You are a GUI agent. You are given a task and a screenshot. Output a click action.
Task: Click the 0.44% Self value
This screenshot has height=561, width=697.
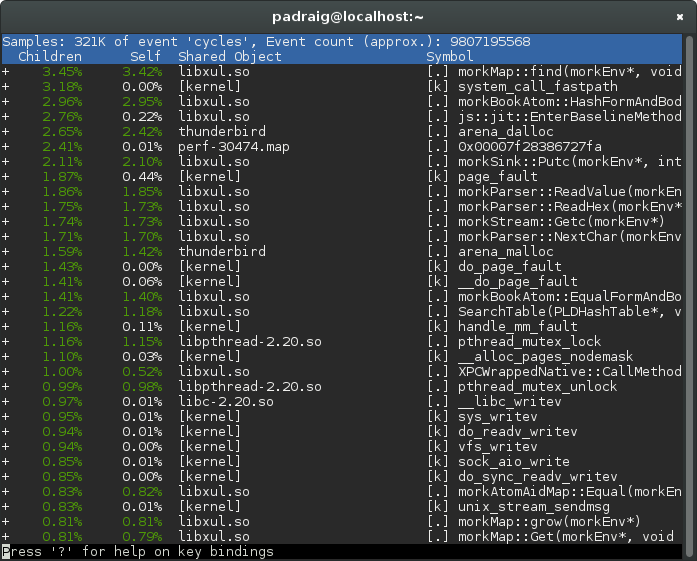click(142, 176)
